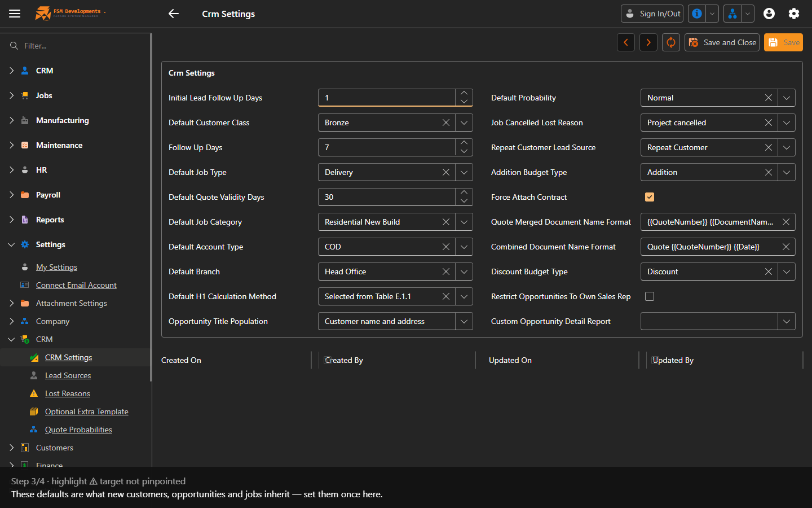Viewport: 812px width, 508px height.
Task: Clear the Default Account Type COD value
Action: click(x=446, y=247)
